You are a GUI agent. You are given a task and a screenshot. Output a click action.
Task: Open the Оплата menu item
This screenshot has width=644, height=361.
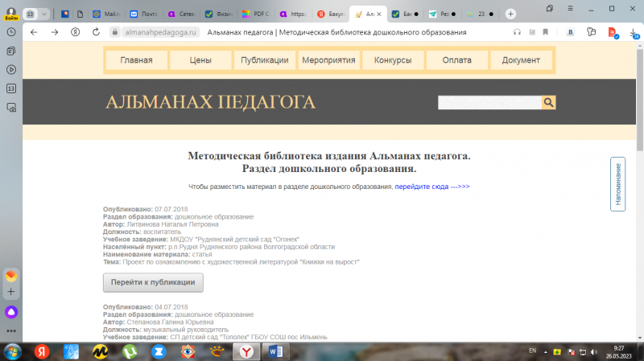[456, 59]
